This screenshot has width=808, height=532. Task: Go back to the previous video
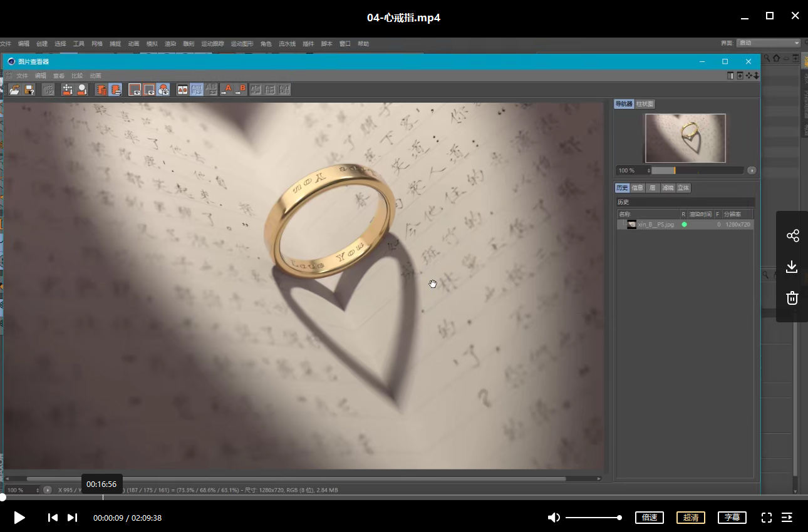pyautogui.click(x=53, y=518)
